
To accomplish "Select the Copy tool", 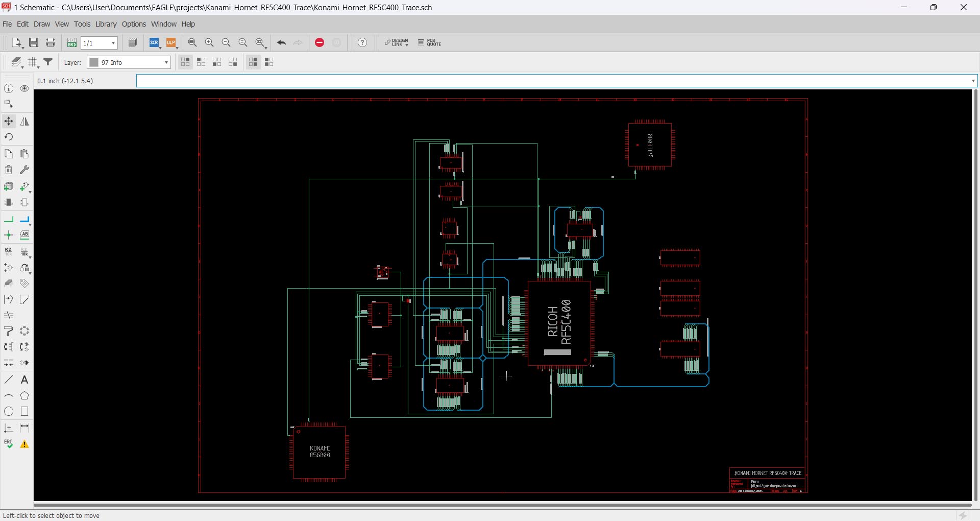I will [x=9, y=154].
